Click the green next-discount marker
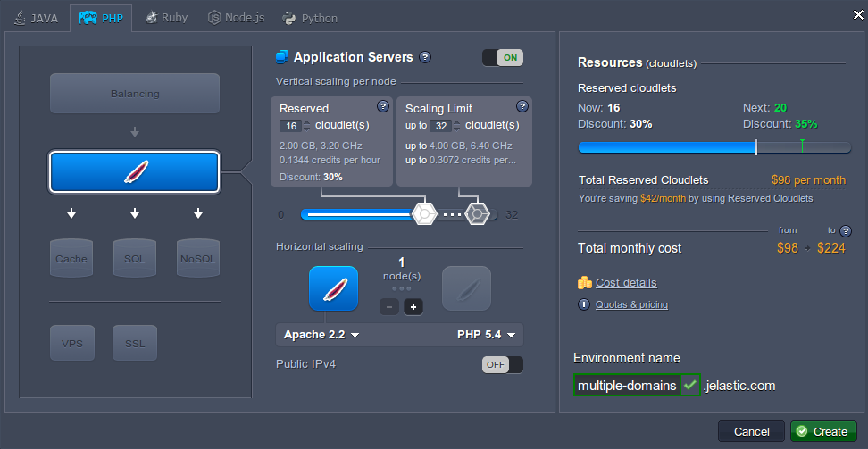 coord(802,146)
